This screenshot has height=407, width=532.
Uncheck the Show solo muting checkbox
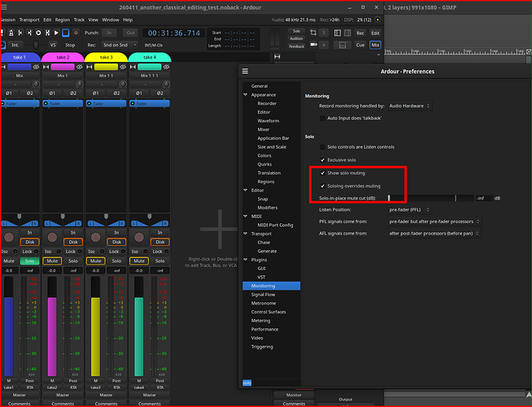coord(323,173)
